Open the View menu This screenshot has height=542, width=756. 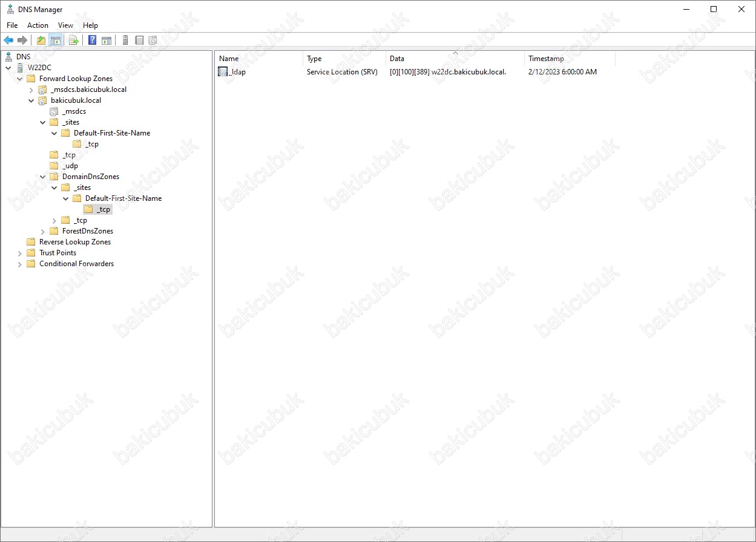point(65,25)
